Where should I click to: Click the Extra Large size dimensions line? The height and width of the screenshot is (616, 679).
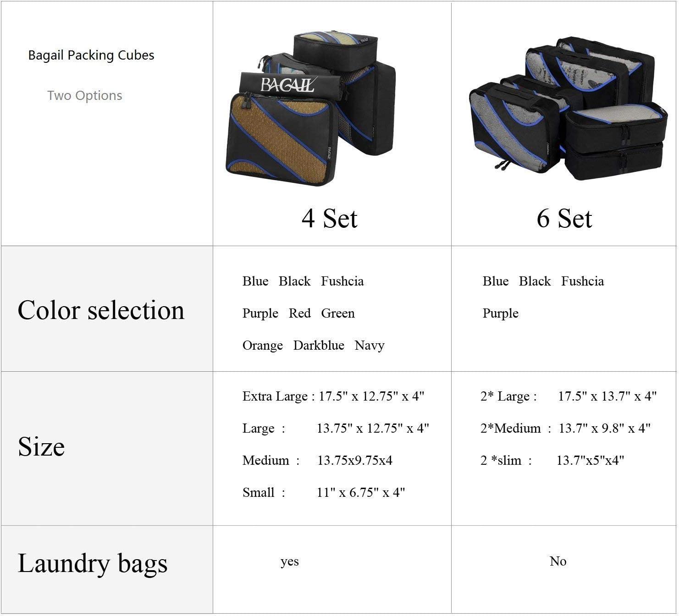pyautogui.click(x=333, y=396)
